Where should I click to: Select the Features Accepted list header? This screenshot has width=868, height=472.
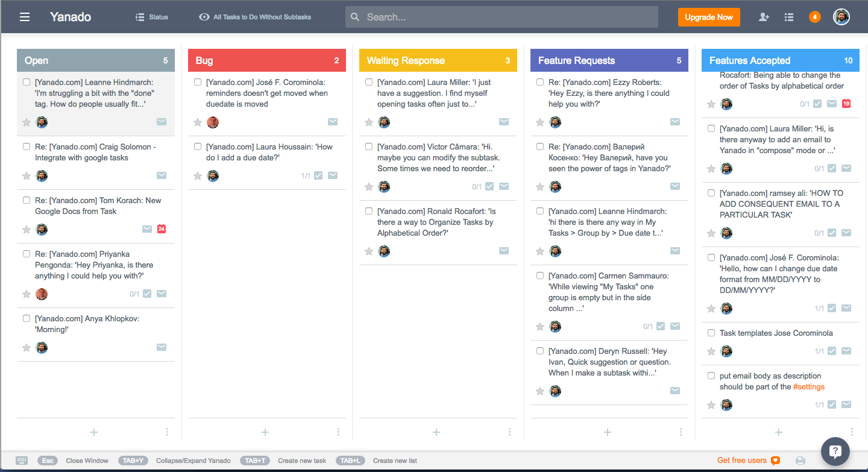(x=781, y=60)
